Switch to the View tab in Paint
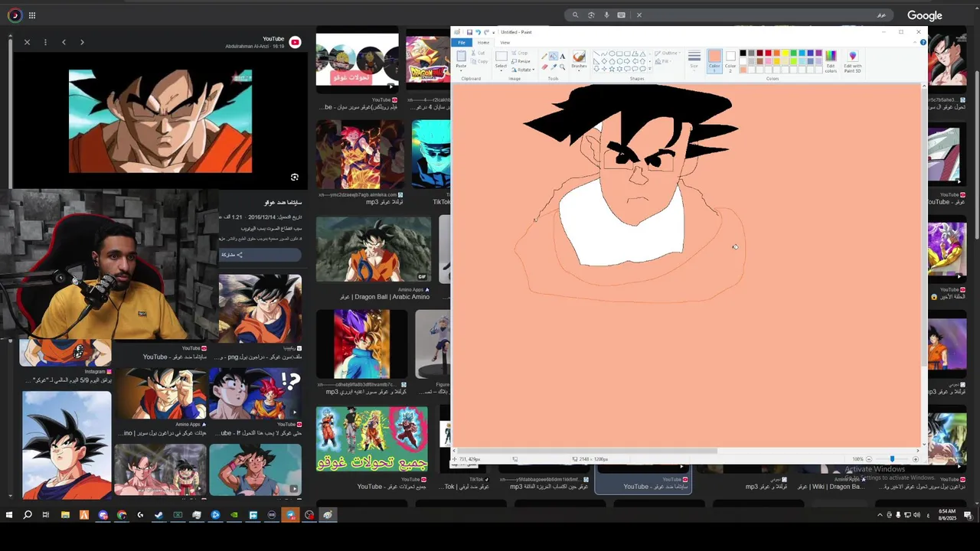This screenshot has width=980, height=551. coord(505,43)
